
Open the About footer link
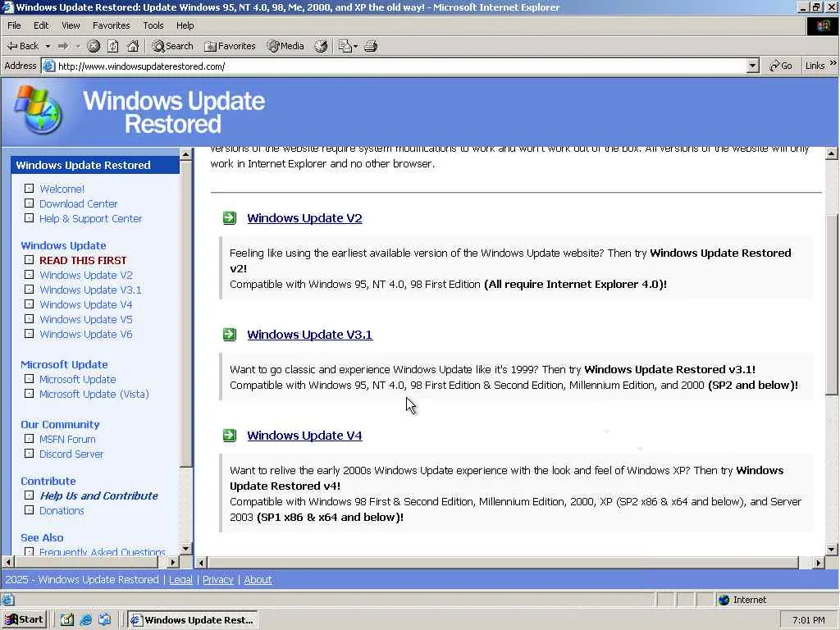258,580
